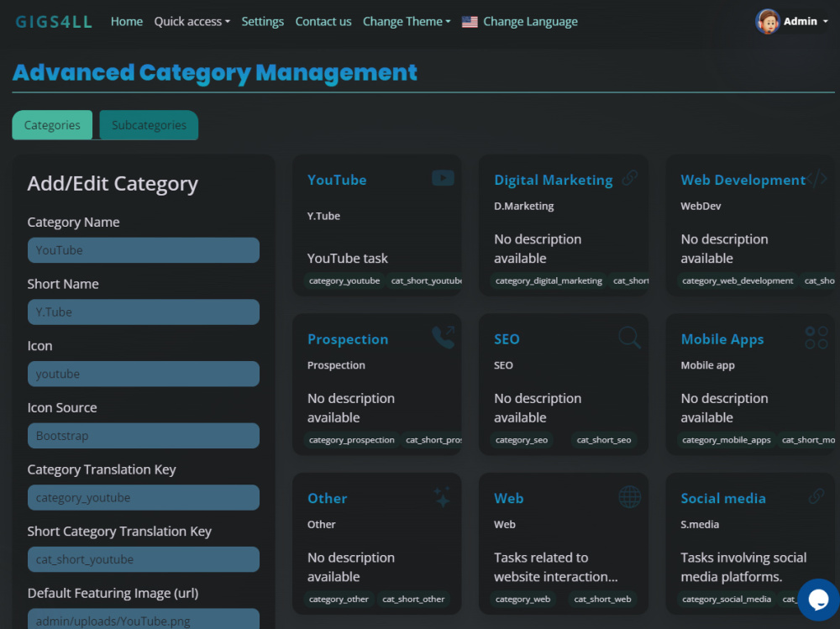840x629 pixels.
Task: Click the category_prospection tag
Action: tap(351, 440)
